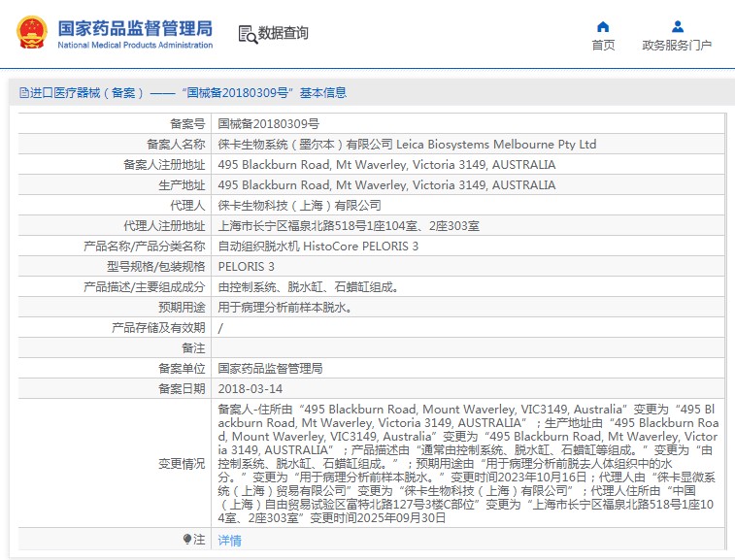Click the 产品存储及有效期 label
Viewport: 735px width, 560px height.
[158, 328]
